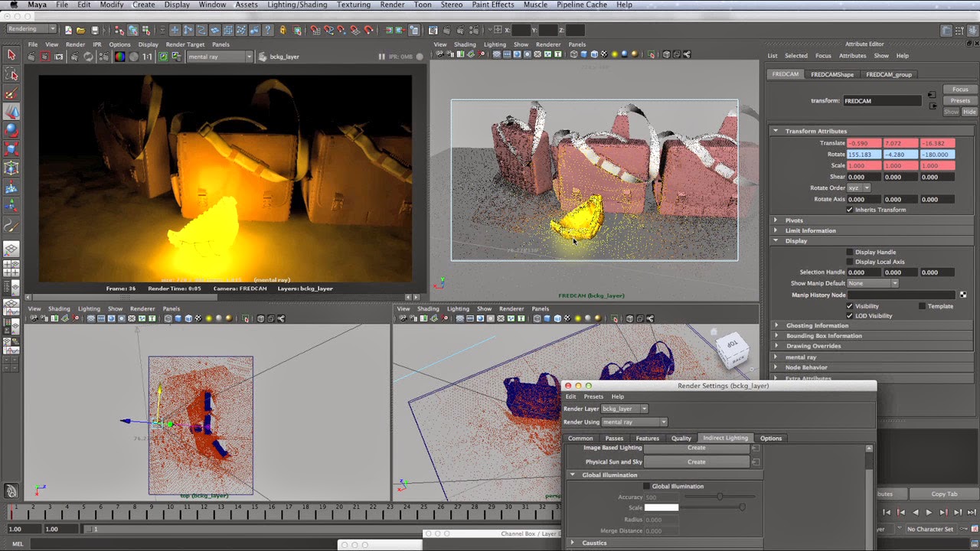Select the Lasso selection tool
Screen dimensions: 980x551
coord(11,74)
